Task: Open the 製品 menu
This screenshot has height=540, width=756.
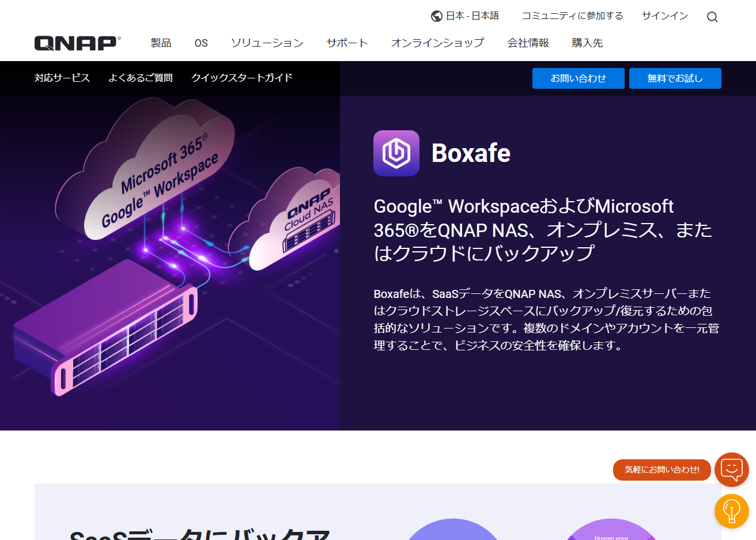Action: [x=161, y=43]
